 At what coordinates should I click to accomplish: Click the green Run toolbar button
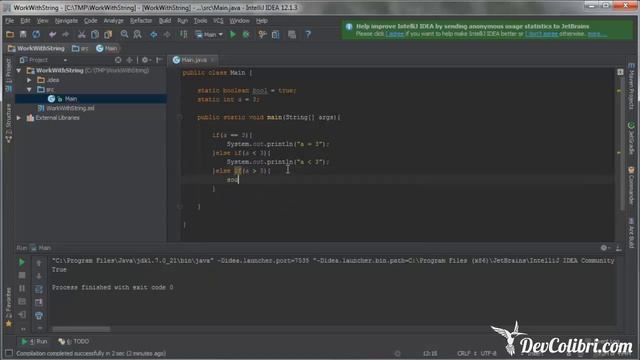tap(233, 35)
